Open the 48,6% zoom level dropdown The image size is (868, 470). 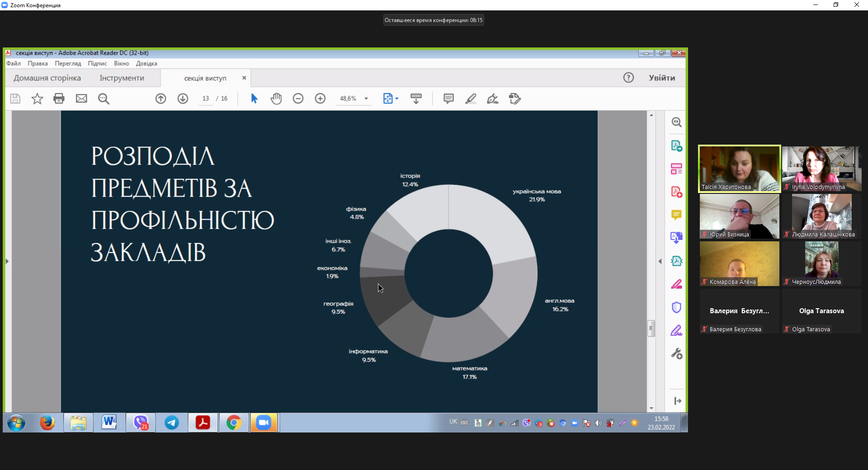click(366, 99)
